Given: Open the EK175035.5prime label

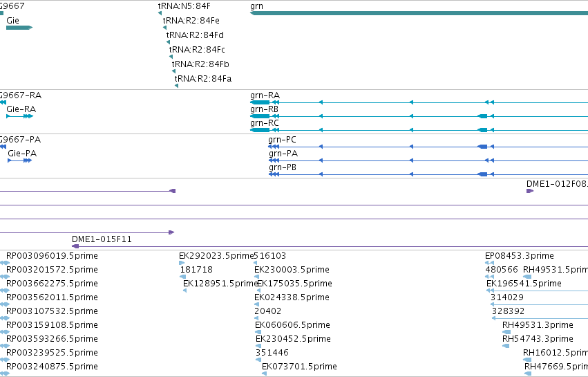Looking at the screenshot, I should point(294,284).
